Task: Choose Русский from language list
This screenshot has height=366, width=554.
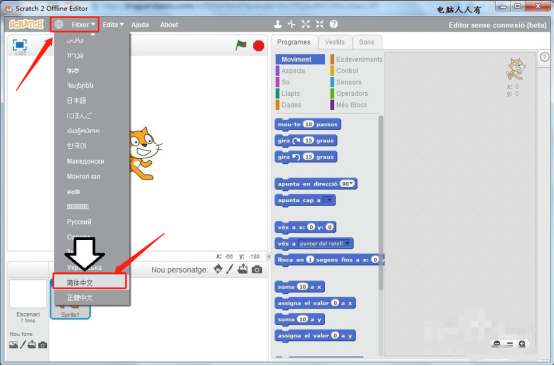Action: pyautogui.click(x=92, y=222)
